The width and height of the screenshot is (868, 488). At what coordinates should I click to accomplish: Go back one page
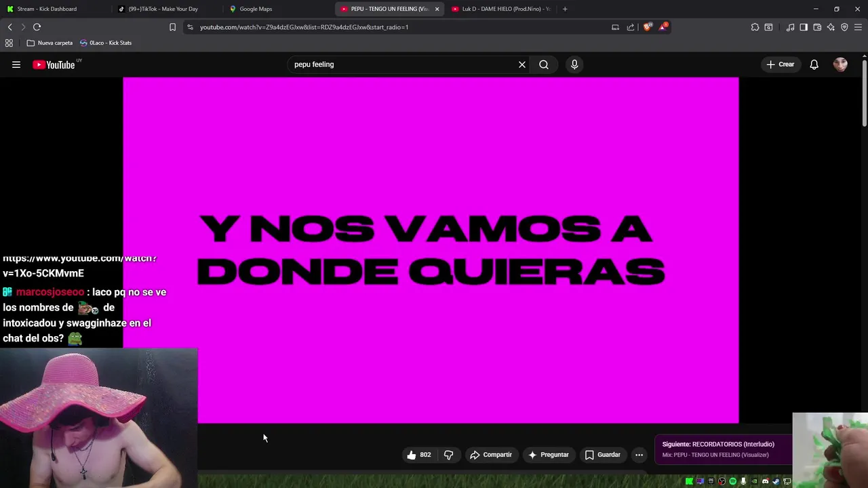[10, 27]
